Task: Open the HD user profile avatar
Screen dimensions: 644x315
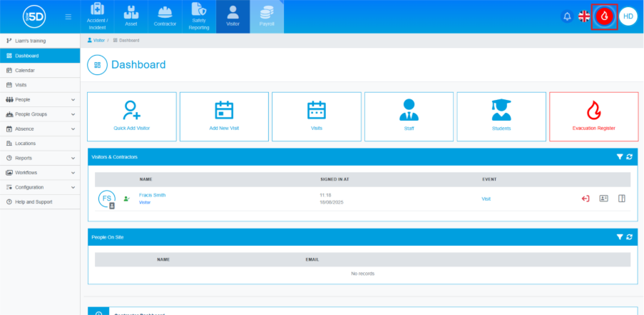Action: coord(628,16)
